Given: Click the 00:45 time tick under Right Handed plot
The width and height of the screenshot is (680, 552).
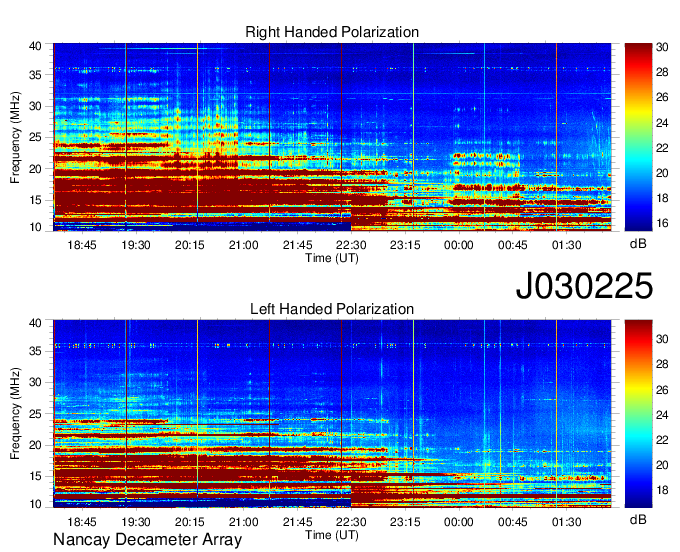Looking at the screenshot, I should (513, 245).
